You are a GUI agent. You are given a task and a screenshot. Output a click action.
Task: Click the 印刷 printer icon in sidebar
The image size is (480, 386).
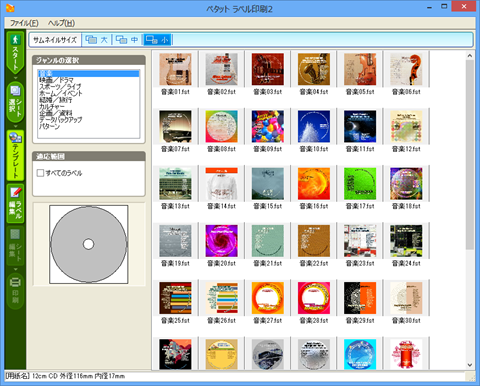pos(15,290)
